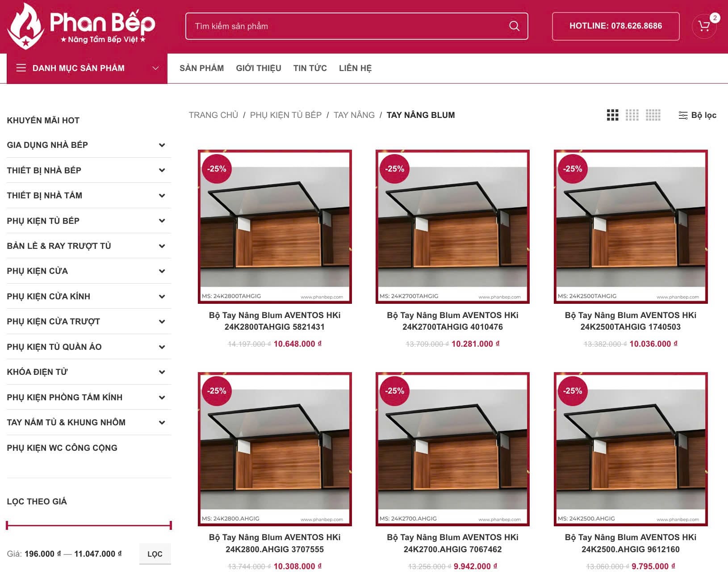The height and width of the screenshot is (579, 728).
Task: Open the Tin tức menu item
Action: (x=310, y=68)
